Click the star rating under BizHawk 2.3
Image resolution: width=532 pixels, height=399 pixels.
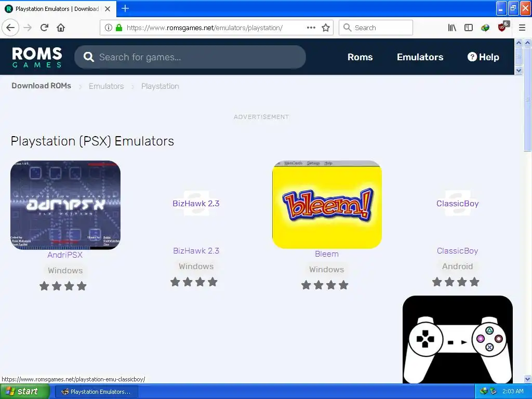coord(194,282)
